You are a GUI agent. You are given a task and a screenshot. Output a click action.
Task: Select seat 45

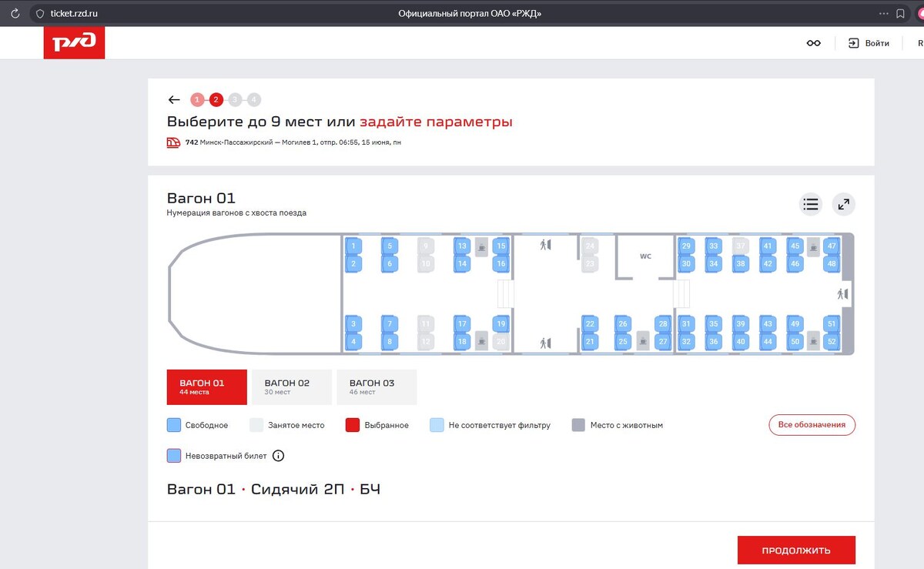795,246
